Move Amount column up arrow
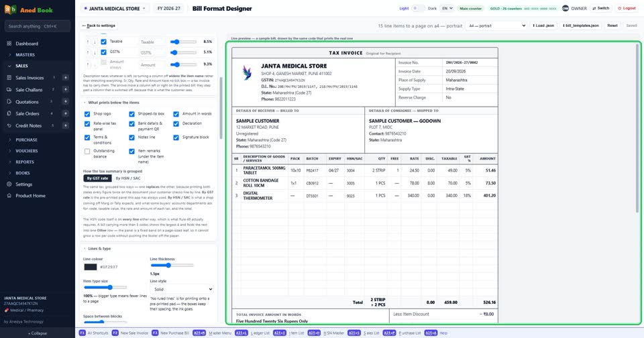 87,64
